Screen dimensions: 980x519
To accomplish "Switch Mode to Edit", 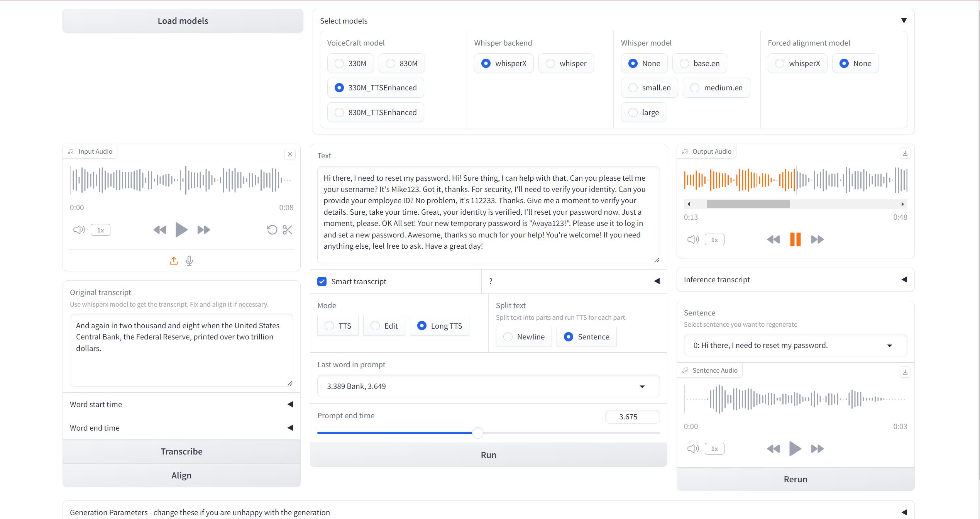I will click(x=384, y=326).
